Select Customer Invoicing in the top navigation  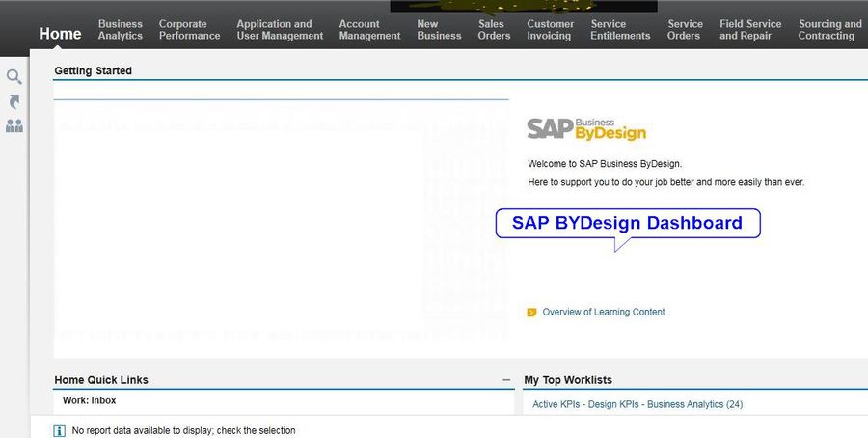[551, 30]
